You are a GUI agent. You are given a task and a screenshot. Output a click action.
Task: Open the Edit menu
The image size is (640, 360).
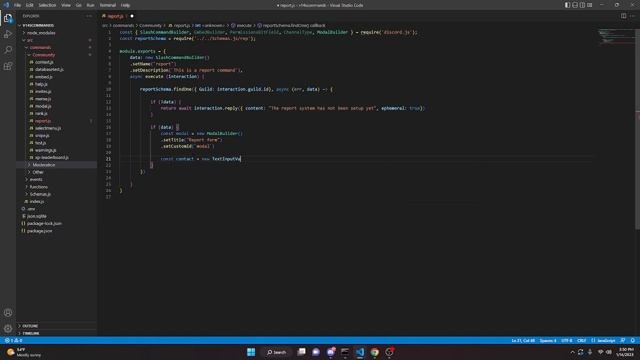[29, 5]
